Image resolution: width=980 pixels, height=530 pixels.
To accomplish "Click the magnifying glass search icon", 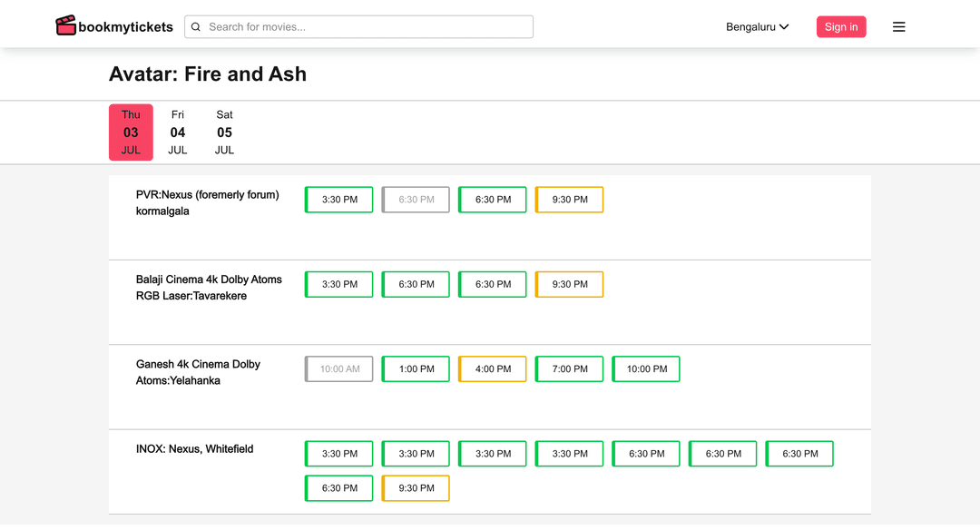I will point(196,27).
